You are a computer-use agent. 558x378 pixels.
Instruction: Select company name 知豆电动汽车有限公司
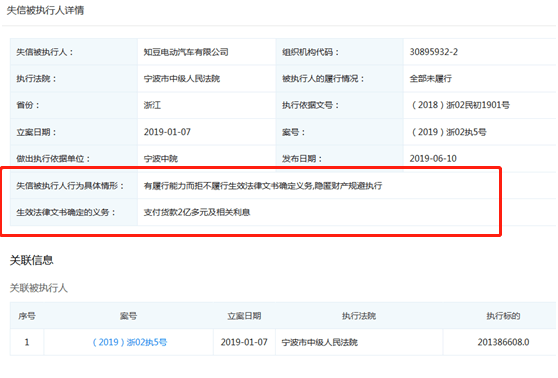tap(186, 52)
